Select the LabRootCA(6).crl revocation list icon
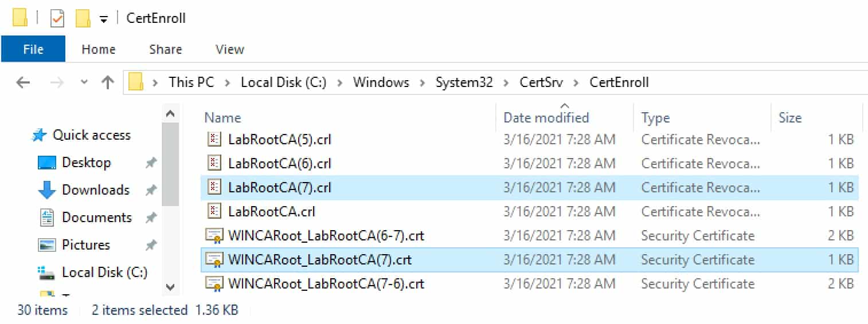This screenshot has height=324, width=868. coord(214,163)
